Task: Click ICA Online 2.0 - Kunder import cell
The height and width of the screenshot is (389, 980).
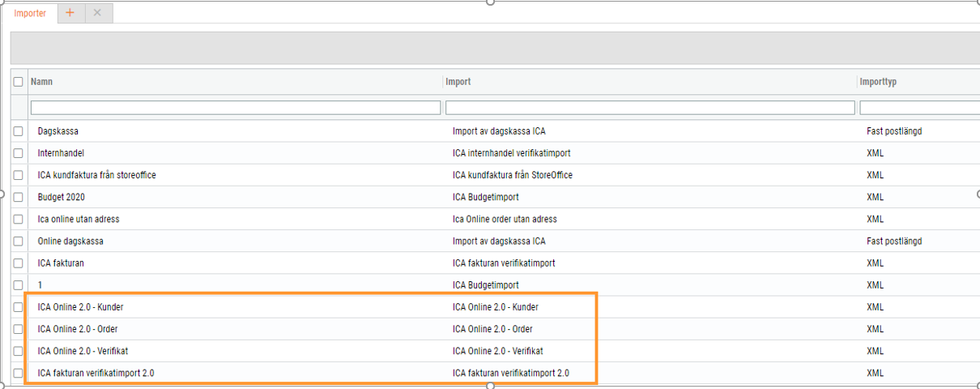Action: (x=496, y=307)
